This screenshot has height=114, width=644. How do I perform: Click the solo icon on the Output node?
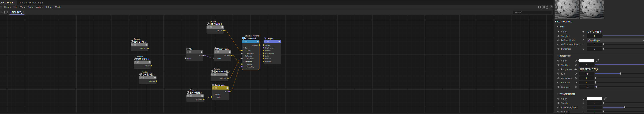point(265,42)
